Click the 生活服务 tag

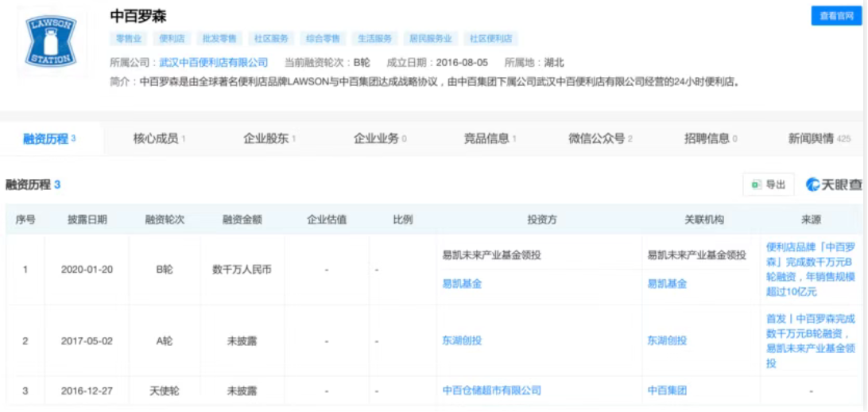tap(374, 38)
